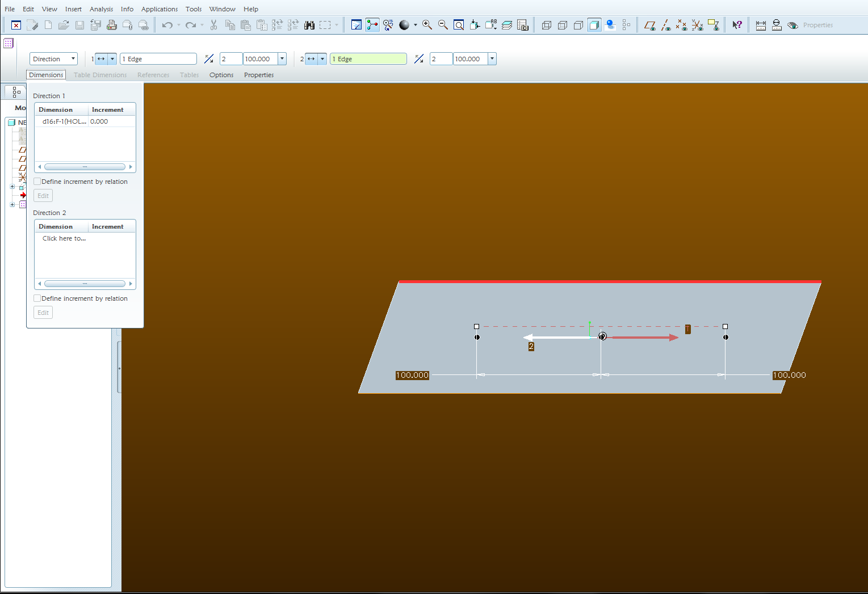Screen dimensions: 868x594
Task: Click the Repaint screen icon
Action: (357, 25)
